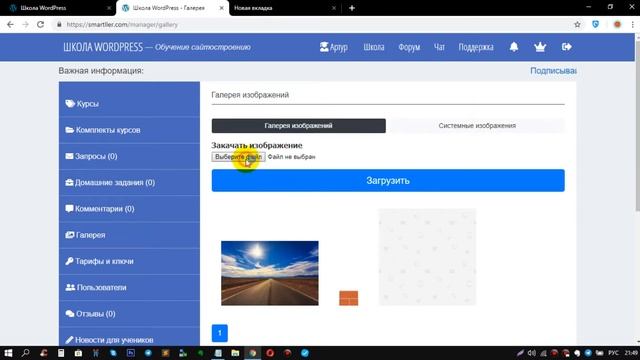Screen dimensions: 640x360
Task: Open the Артур profile link
Action: 334,47
